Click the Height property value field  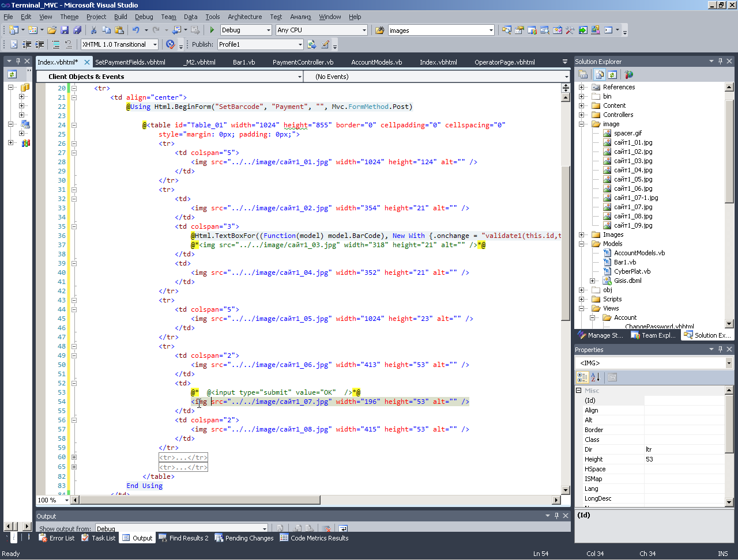pyautogui.click(x=684, y=459)
